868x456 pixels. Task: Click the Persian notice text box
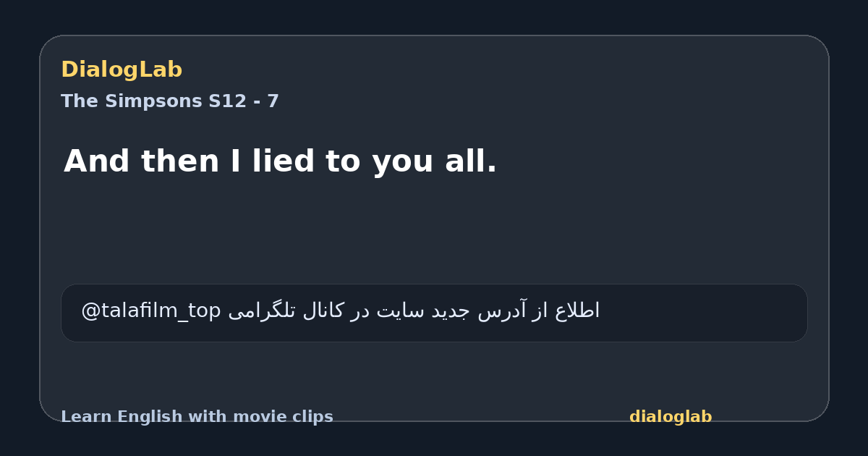434,313
